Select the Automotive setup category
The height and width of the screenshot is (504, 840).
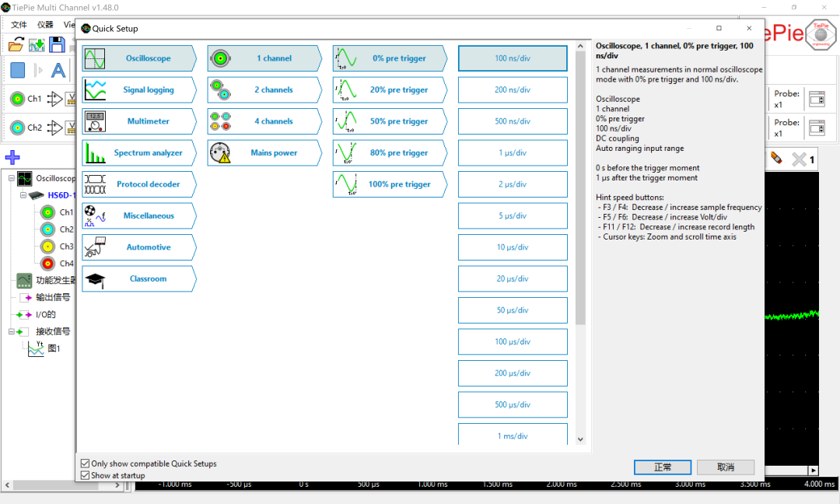tap(139, 247)
